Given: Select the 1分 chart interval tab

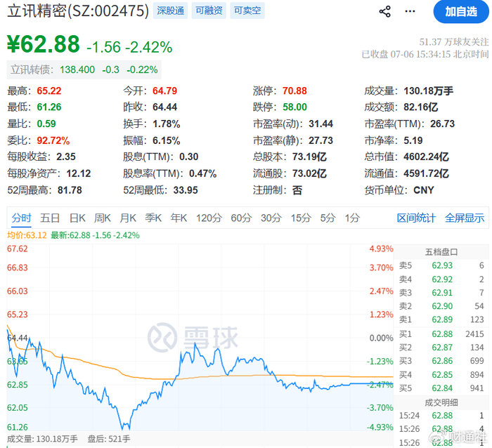Looking at the screenshot, I should tap(352, 218).
